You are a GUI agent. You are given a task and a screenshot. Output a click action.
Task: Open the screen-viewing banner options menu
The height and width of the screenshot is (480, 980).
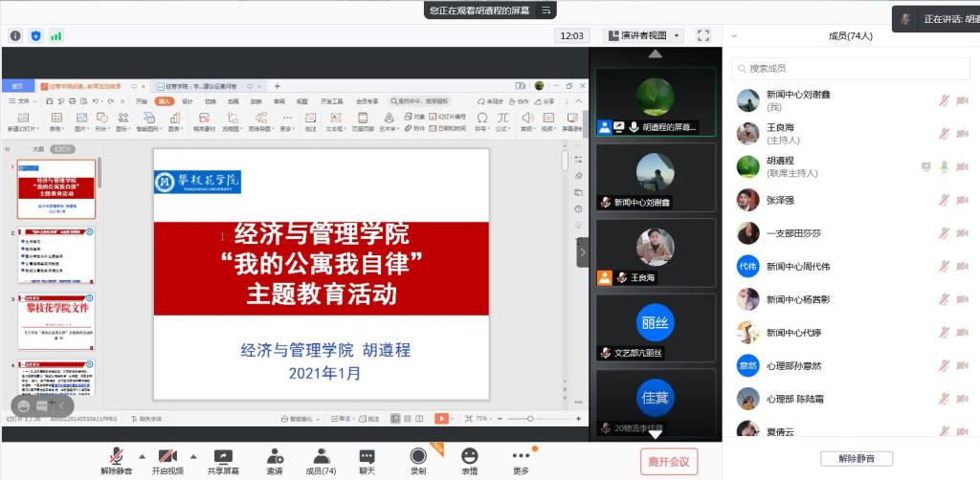pos(546,10)
